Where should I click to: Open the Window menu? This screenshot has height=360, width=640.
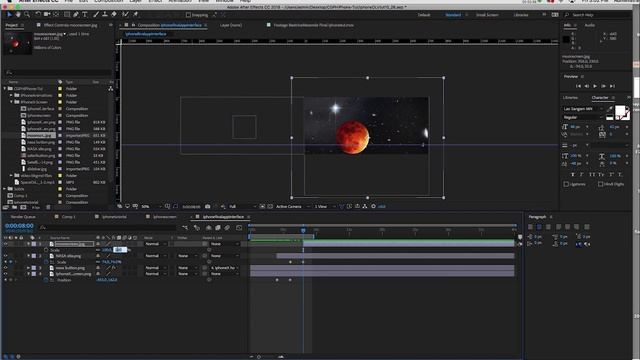point(224,1)
